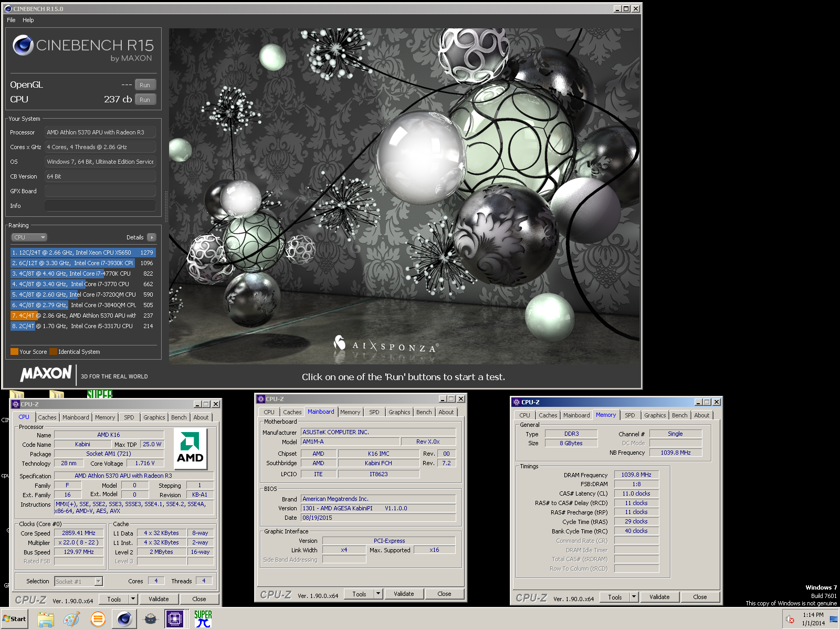Launch Paint from the taskbar
The image size is (840, 630).
pyautogui.click(x=71, y=619)
